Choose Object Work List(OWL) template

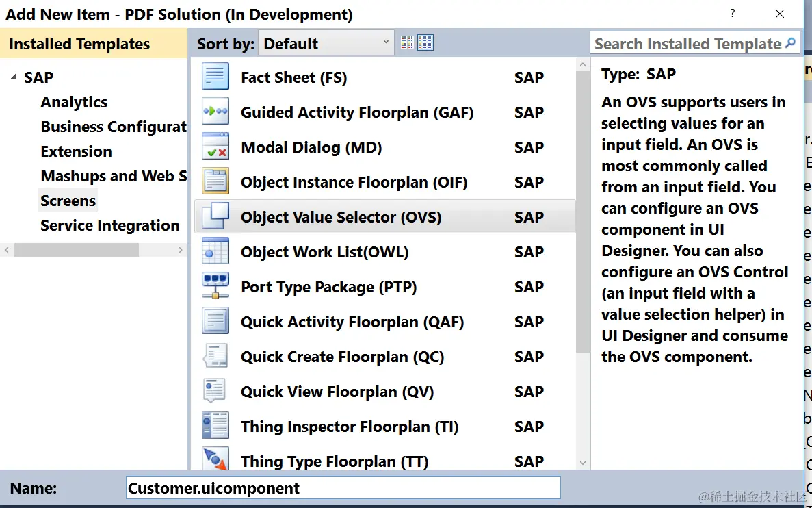[x=384, y=251]
